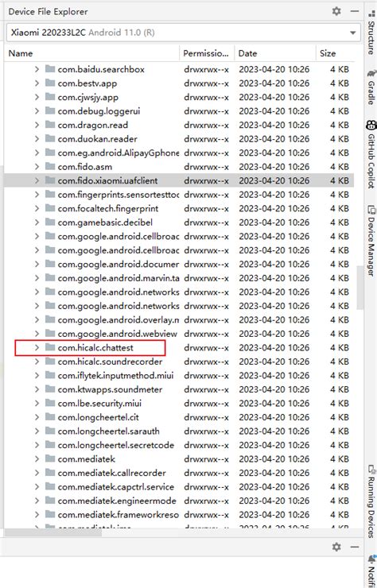Select the com.eg.android.AlipayGphone row
The height and width of the screenshot is (588, 377).
point(180,153)
